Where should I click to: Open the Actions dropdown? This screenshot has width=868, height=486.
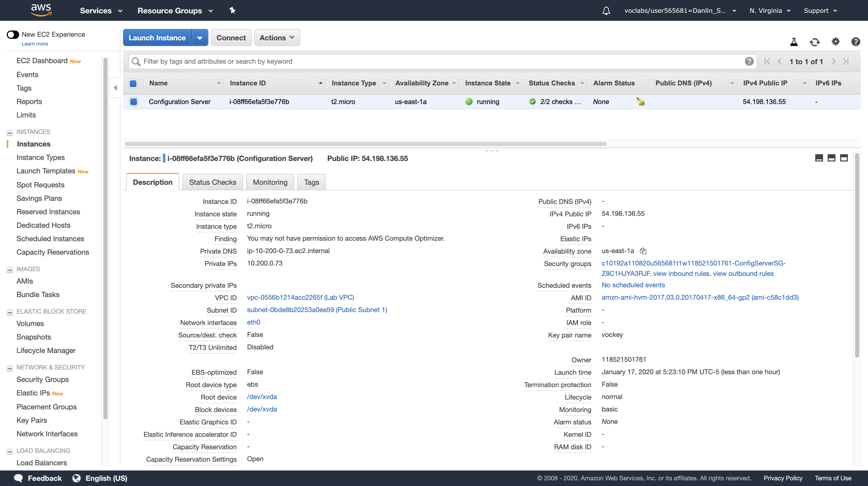[277, 38]
